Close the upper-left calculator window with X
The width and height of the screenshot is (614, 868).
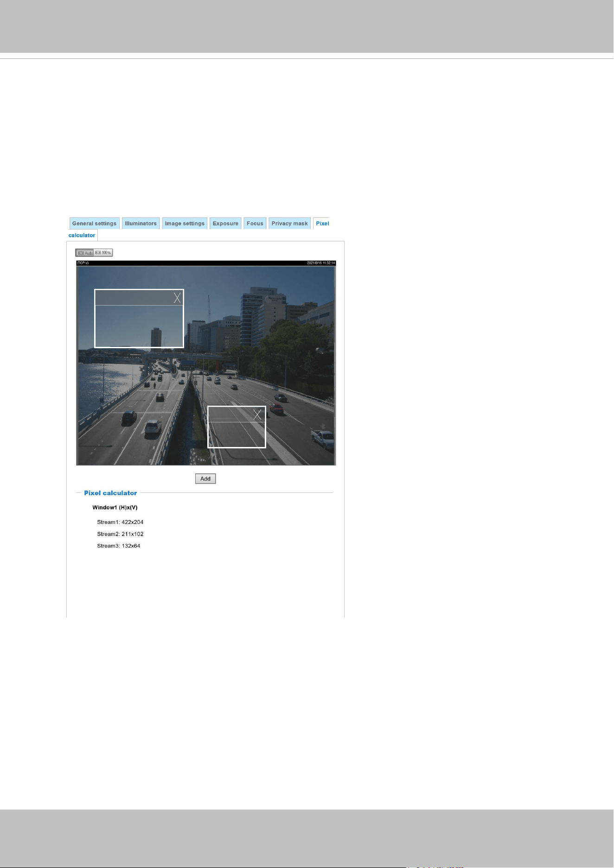pos(177,298)
